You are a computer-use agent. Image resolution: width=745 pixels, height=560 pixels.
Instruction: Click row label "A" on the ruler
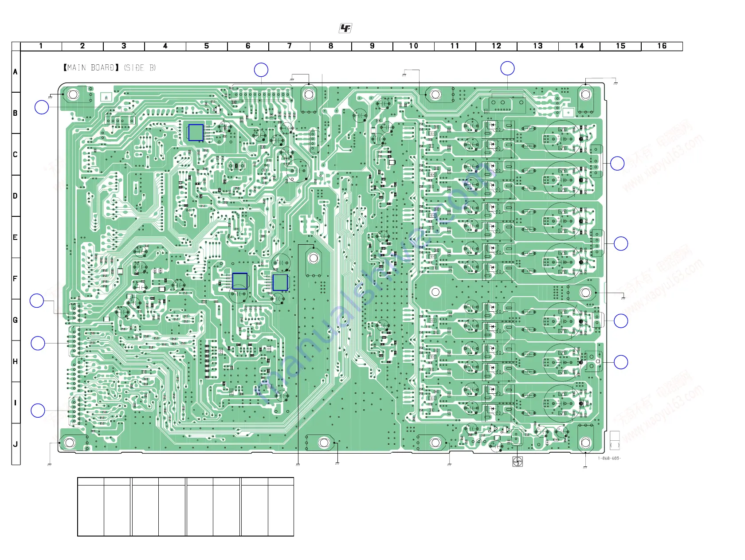point(16,72)
